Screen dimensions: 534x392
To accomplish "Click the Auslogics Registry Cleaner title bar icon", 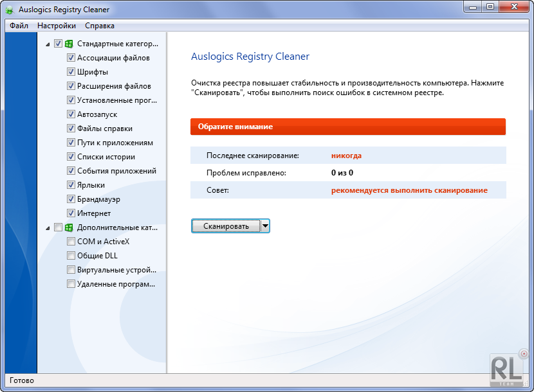I will click(x=10, y=10).
